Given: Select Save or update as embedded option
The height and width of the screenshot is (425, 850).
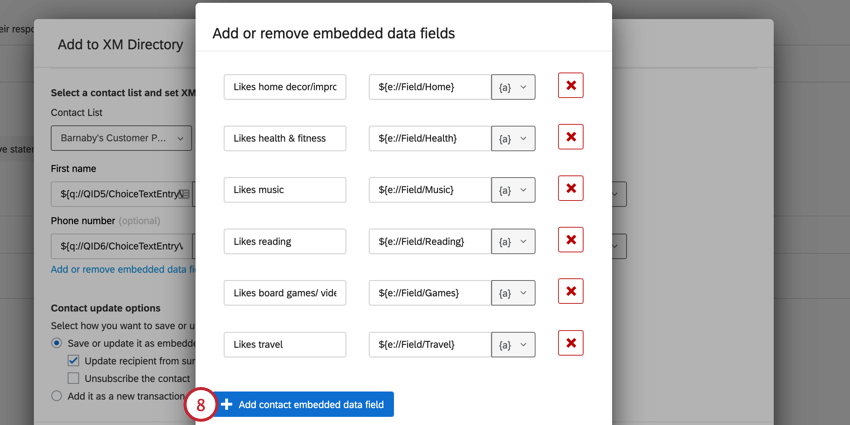Looking at the screenshot, I should tap(57, 343).
